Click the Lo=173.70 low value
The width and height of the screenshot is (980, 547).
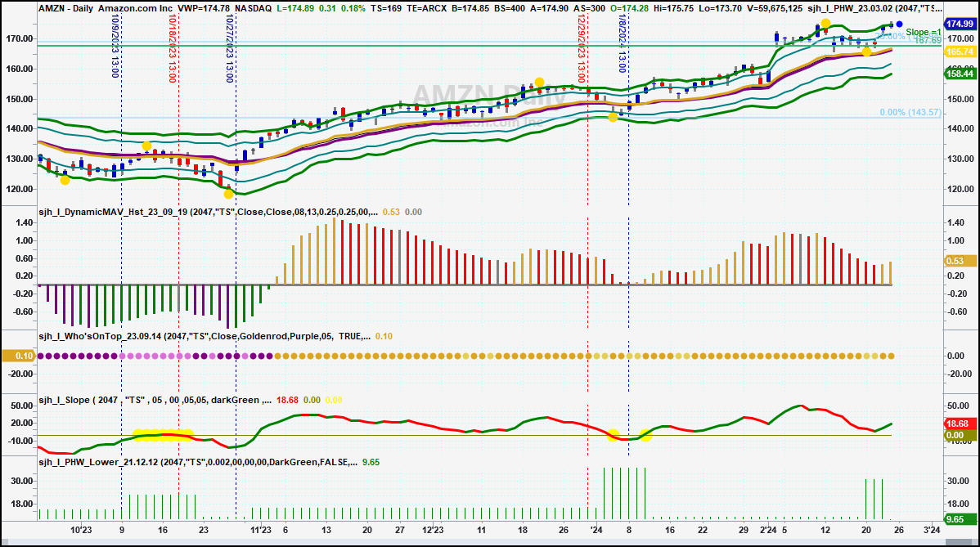[x=722, y=8]
